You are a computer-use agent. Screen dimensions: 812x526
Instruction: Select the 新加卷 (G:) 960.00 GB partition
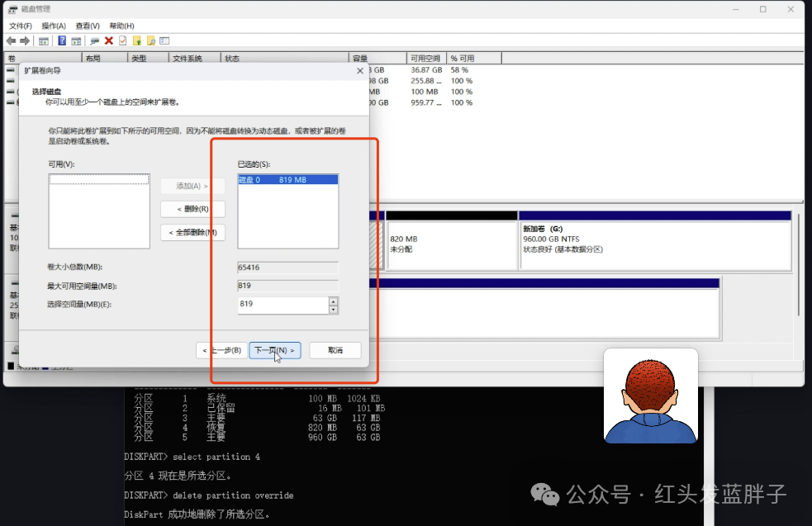655,241
